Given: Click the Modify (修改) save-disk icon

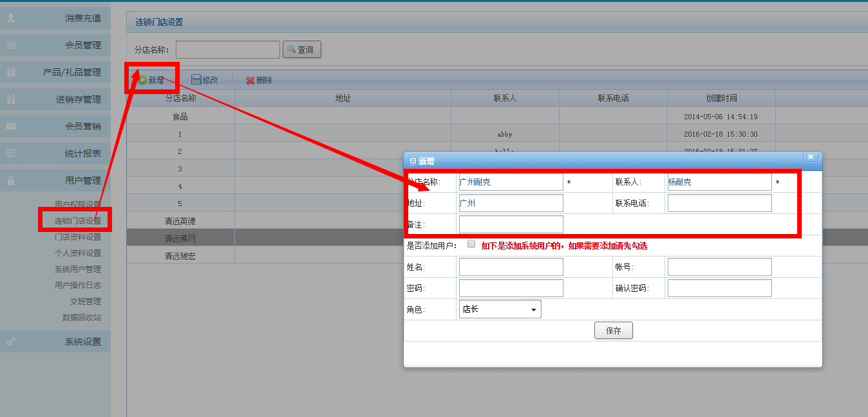Looking at the screenshot, I should click(x=196, y=80).
